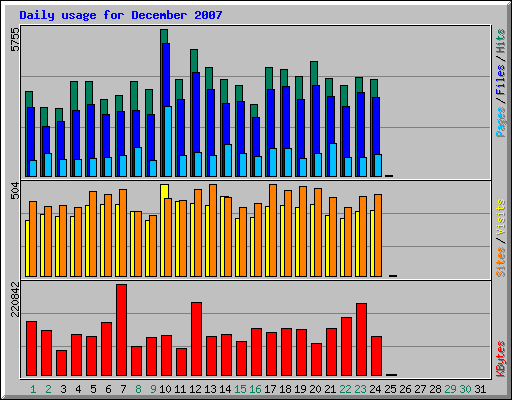Click day 28 on the x-axis

click(x=435, y=389)
